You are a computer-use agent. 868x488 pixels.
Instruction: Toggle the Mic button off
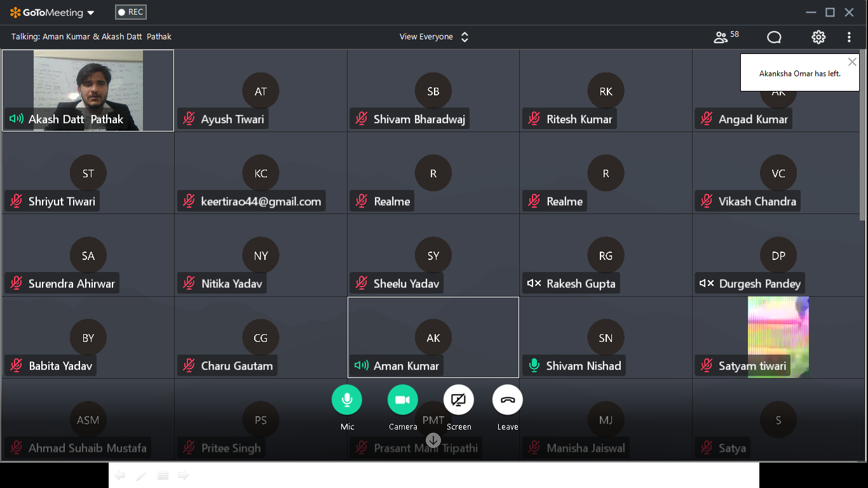point(347,400)
